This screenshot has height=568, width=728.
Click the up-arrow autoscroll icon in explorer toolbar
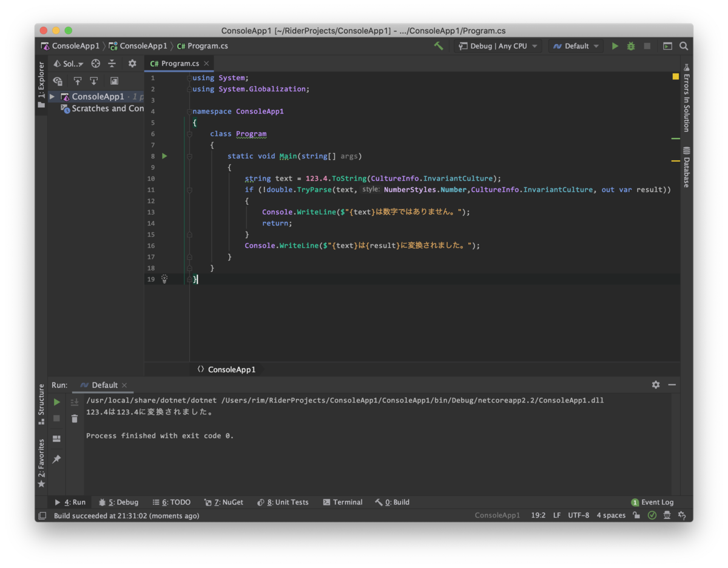pos(77,81)
